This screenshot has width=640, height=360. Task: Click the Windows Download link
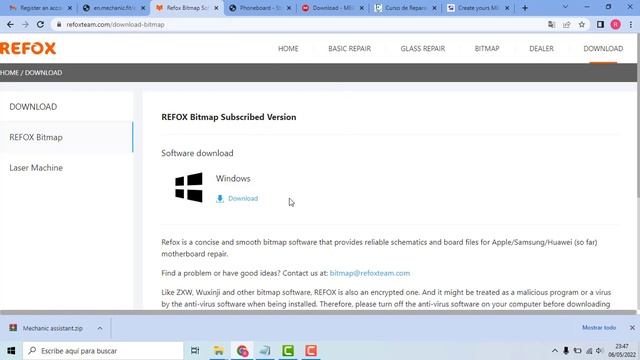point(243,198)
